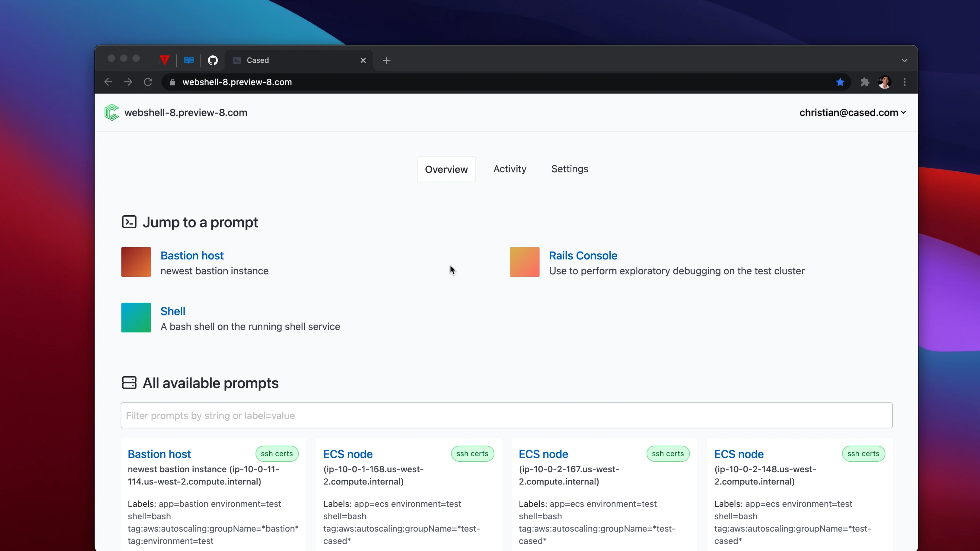The height and width of the screenshot is (551, 980).
Task: Open ECS node ip-10-0-1-158 card link
Action: [348, 454]
